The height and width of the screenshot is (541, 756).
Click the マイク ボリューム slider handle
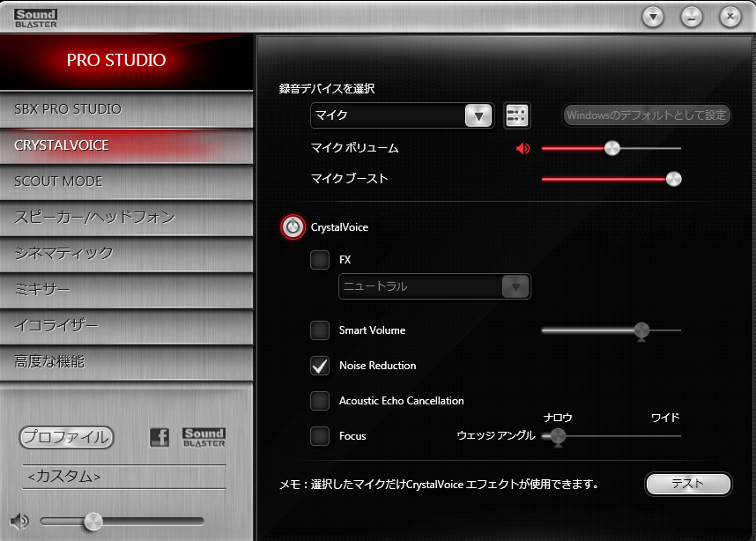pyautogui.click(x=611, y=149)
